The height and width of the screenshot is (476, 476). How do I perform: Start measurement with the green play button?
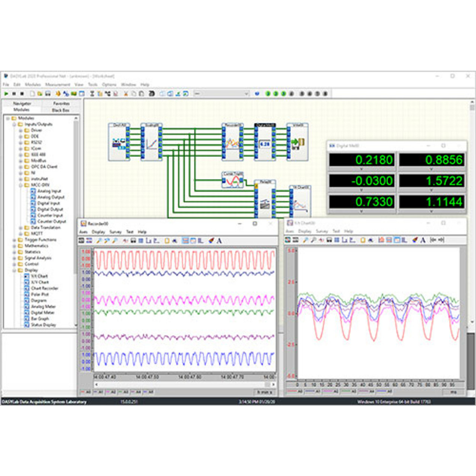point(6,93)
